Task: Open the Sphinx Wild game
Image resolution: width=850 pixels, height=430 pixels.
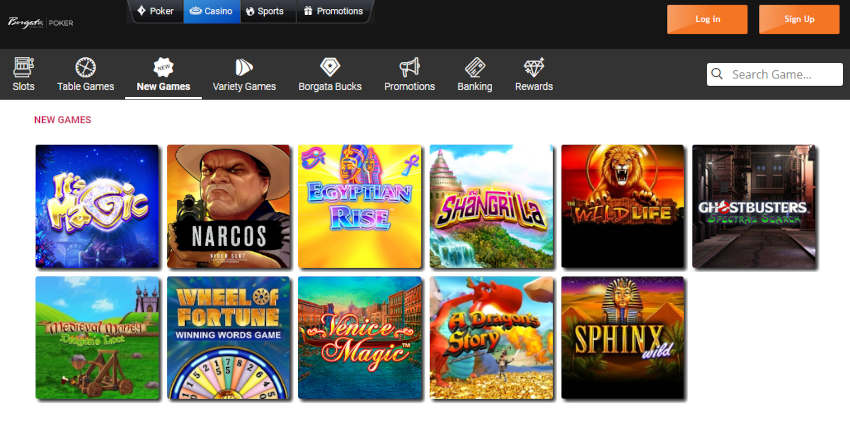Action: coord(623,338)
